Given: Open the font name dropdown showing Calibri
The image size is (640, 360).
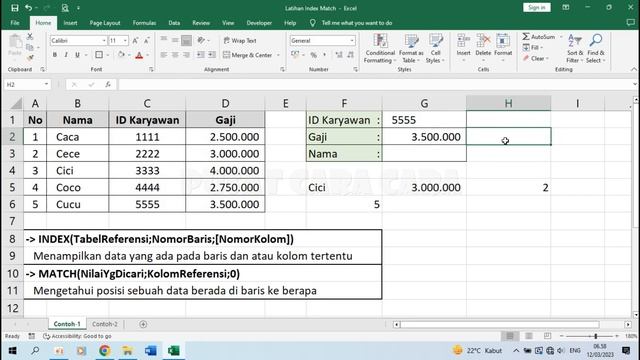Looking at the screenshot, I should (104, 40).
